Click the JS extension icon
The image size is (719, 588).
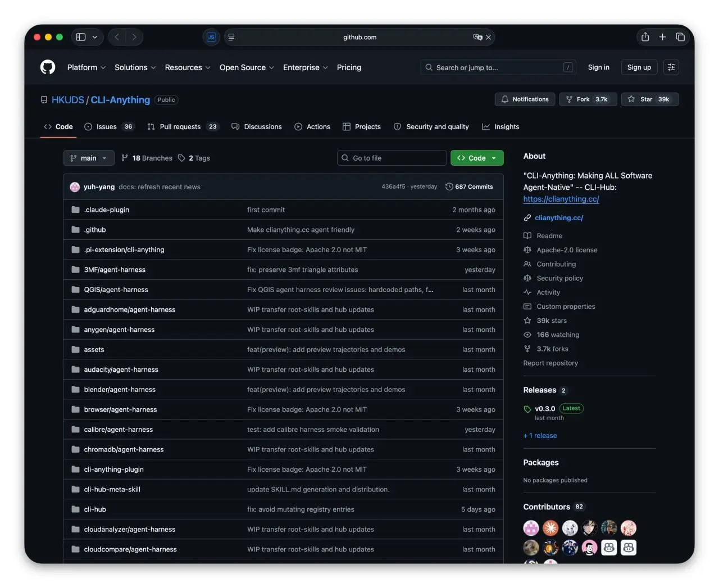coord(211,37)
